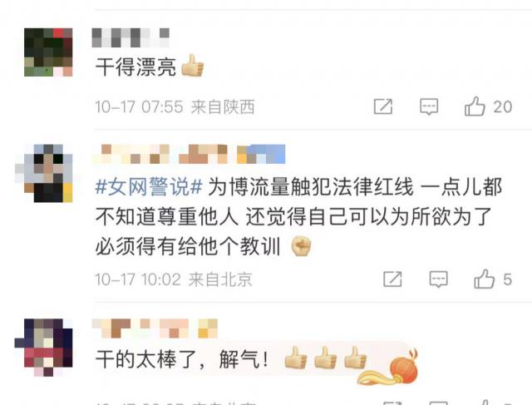Tap the like count 5

click(507, 279)
